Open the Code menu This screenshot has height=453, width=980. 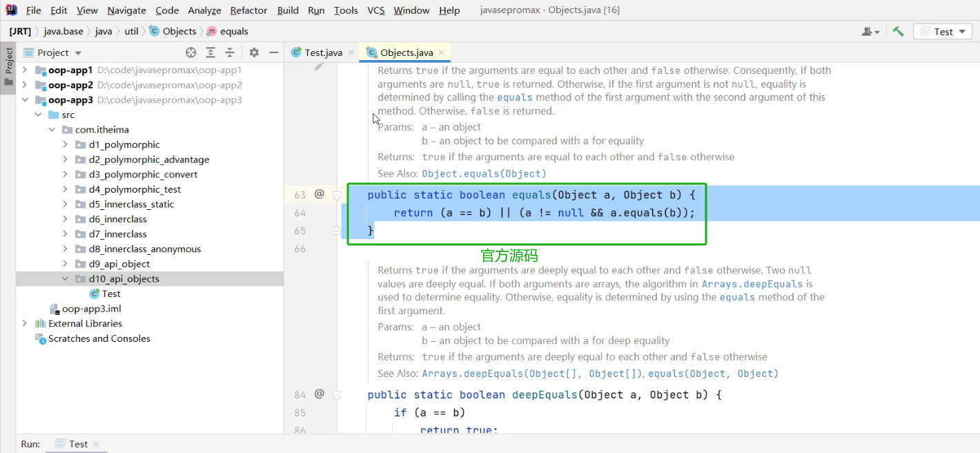point(167,10)
